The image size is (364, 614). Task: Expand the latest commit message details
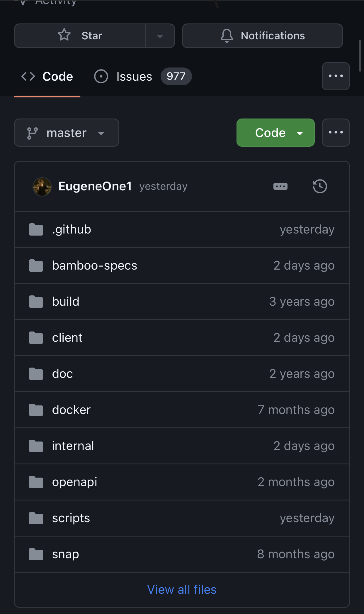coord(280,187)
